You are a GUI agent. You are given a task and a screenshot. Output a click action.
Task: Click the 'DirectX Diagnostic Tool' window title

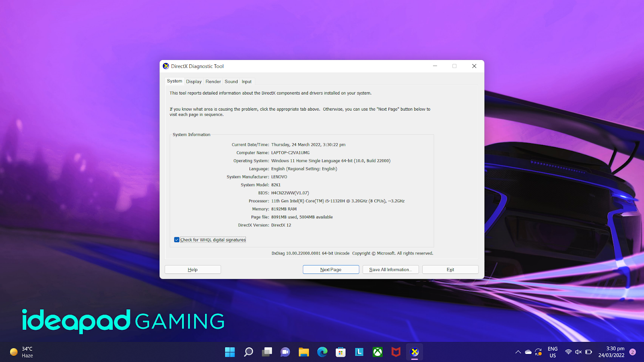197,66
